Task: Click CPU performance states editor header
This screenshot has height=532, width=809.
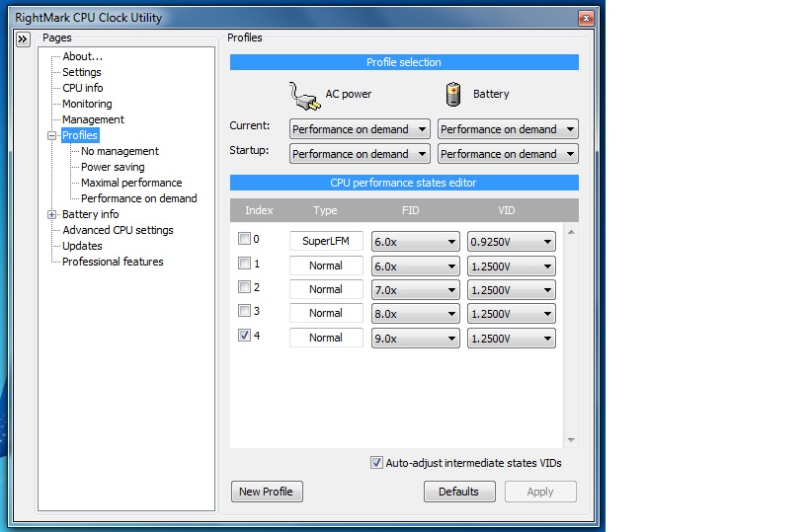Action: 404,183
